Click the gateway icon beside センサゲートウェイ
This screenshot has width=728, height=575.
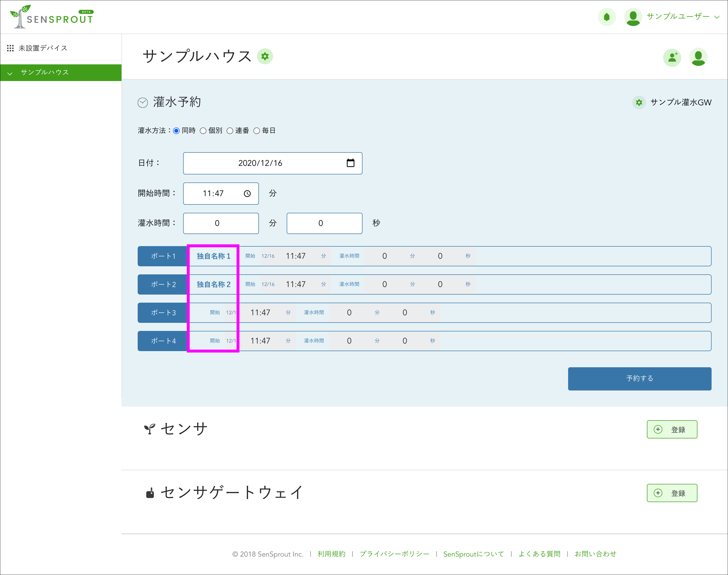tap(150, 493)
